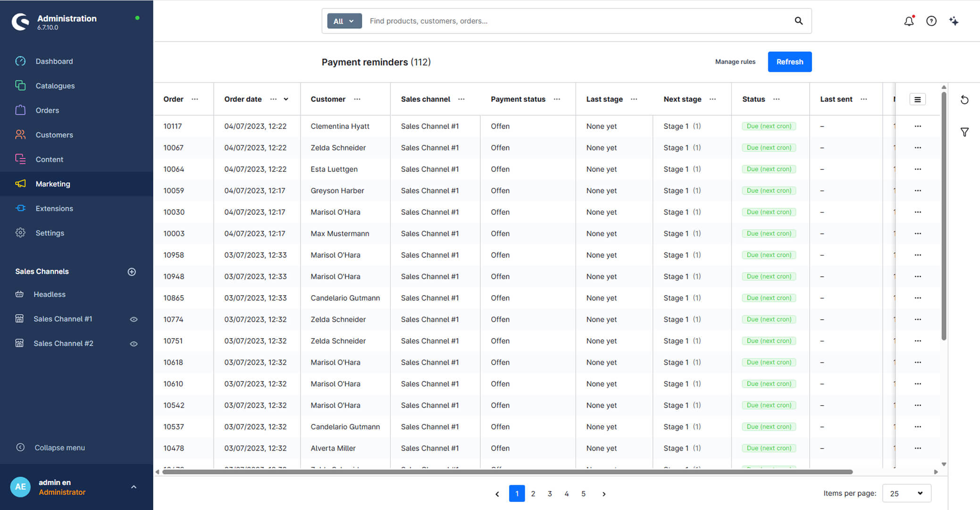Click the search magnifier icon
This screenshot has height=510, width=980.
(x=798, y=21)
